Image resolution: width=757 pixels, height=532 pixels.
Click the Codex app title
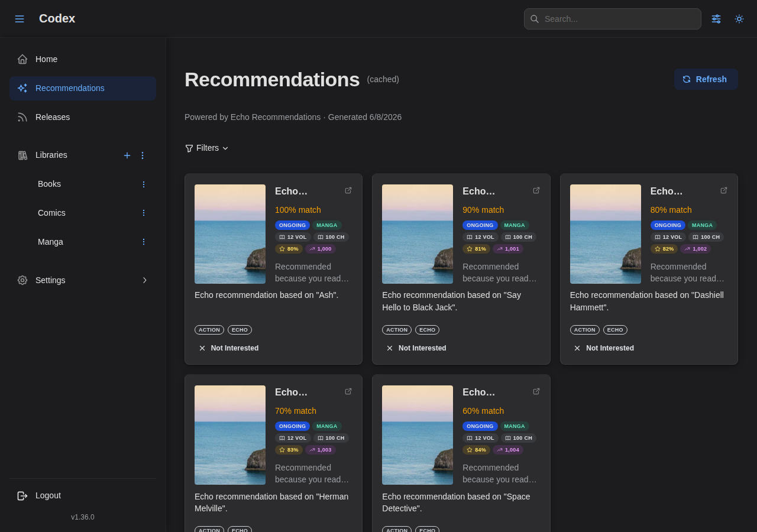[x=57, y=18]
